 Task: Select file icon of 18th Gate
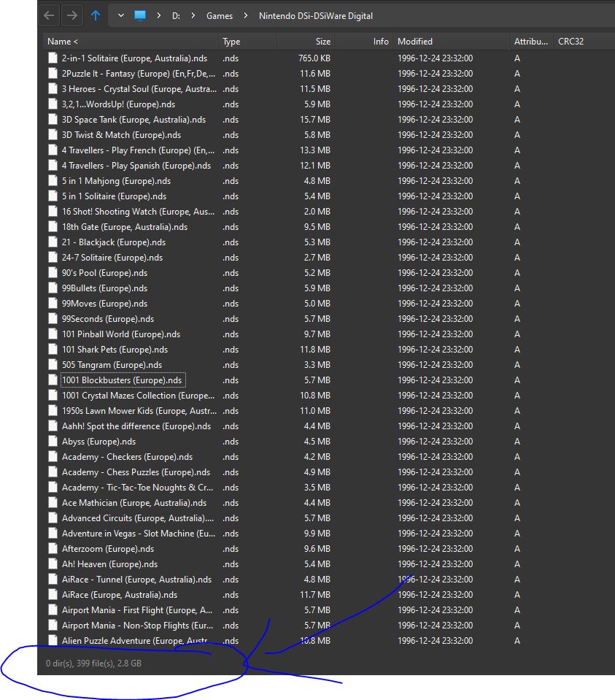pyautogui.click(x=53, y=227)
